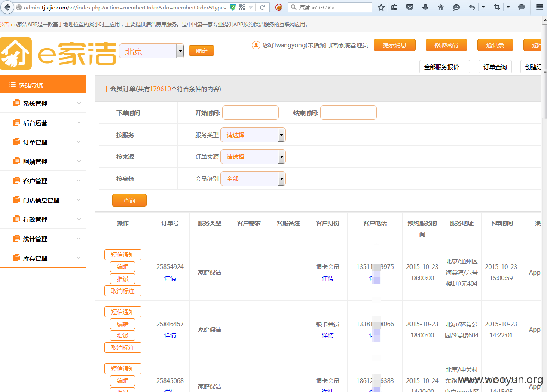Open 详情 link under order 25854924
This screenshot has height=392, width=547.
170,278
